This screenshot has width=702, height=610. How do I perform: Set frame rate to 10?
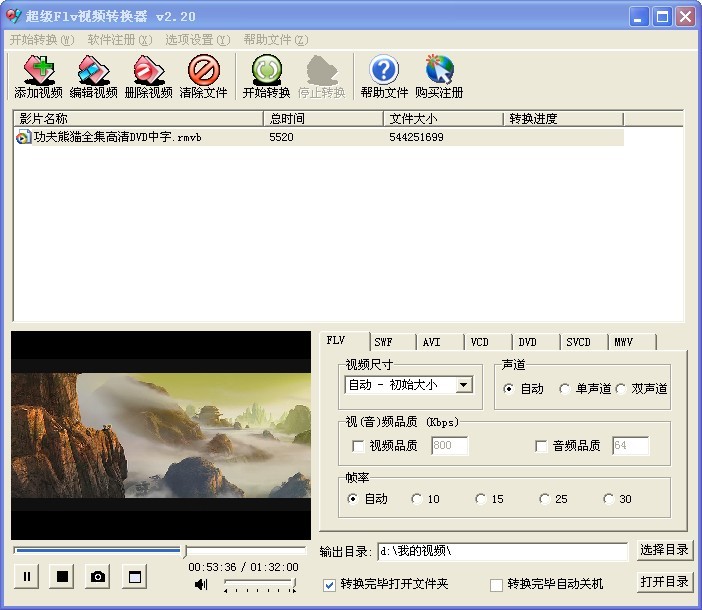pyautogui.click(x=416, y=499)
